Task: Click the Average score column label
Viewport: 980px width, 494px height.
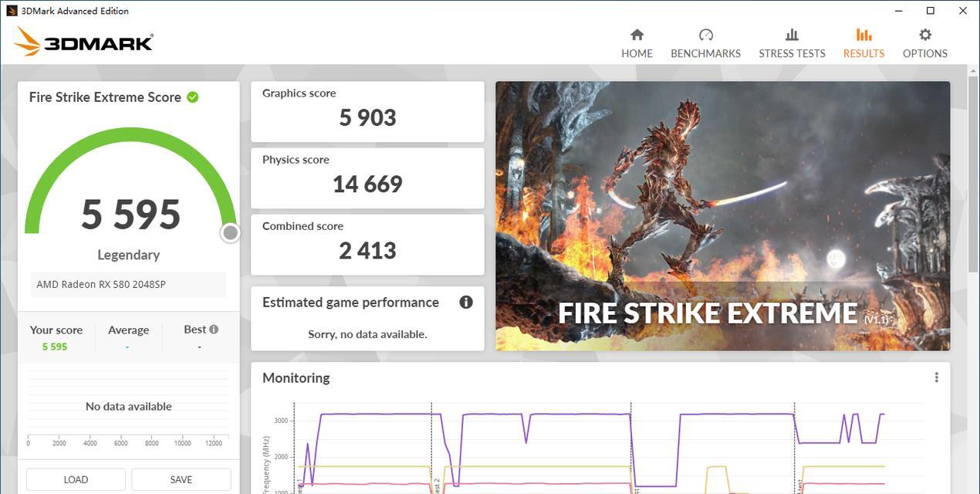Action: click(128, 330)
